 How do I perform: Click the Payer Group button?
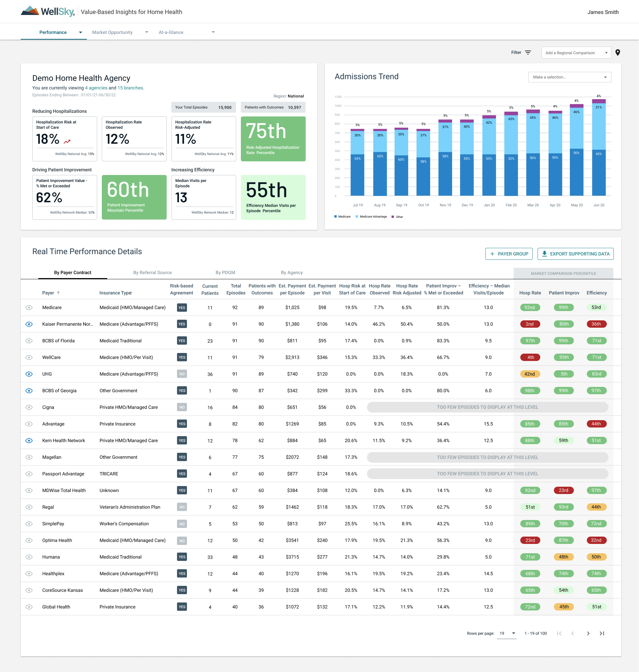click(x=509, y=254)
